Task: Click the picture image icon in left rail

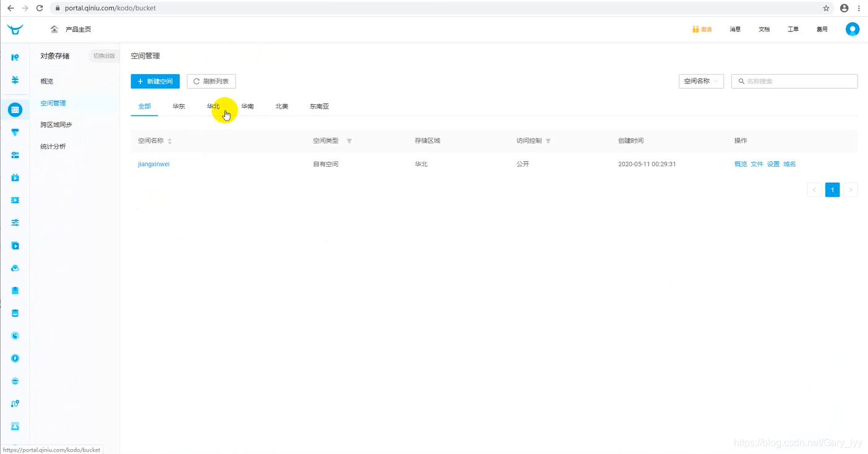Action: 15,426
